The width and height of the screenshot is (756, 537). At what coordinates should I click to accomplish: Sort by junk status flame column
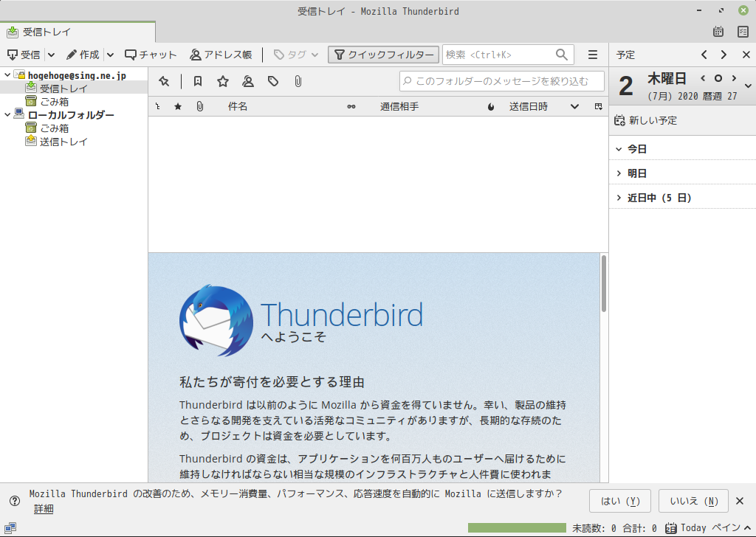click(x=491, y=106)
